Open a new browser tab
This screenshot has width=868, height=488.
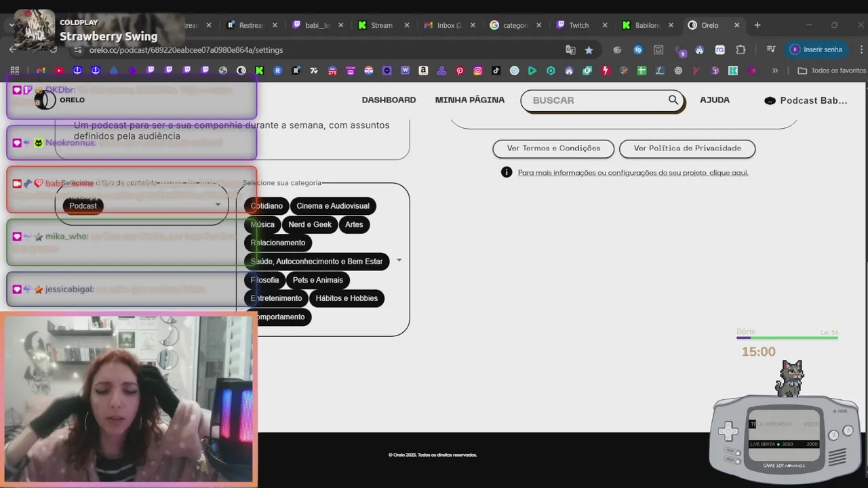click(757, 25)
